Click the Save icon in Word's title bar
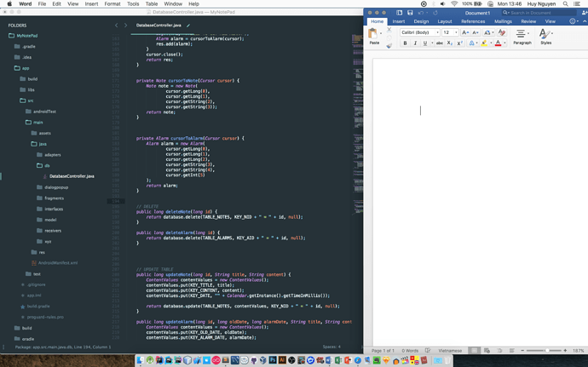Image resolution: width=588 pixels, height=367 pixels. click(410, 13)
